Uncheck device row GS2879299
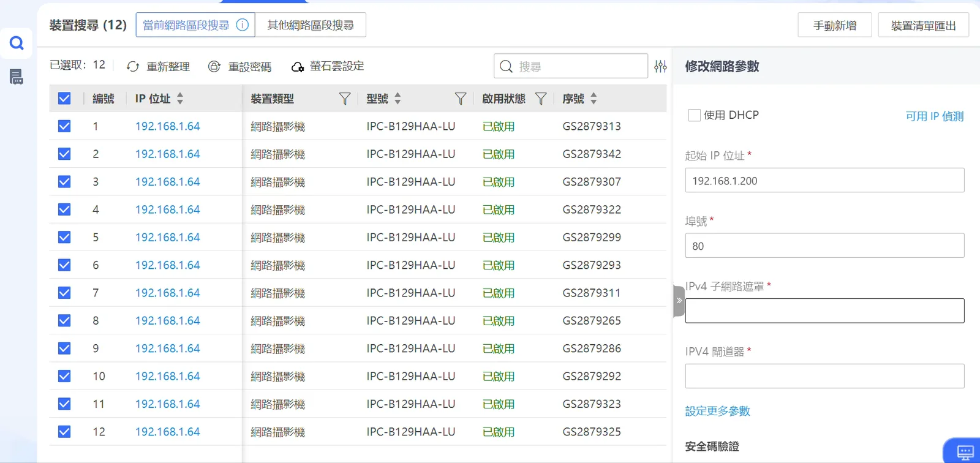The width and height of the screenshot is (980, 463). click(64, 237)
